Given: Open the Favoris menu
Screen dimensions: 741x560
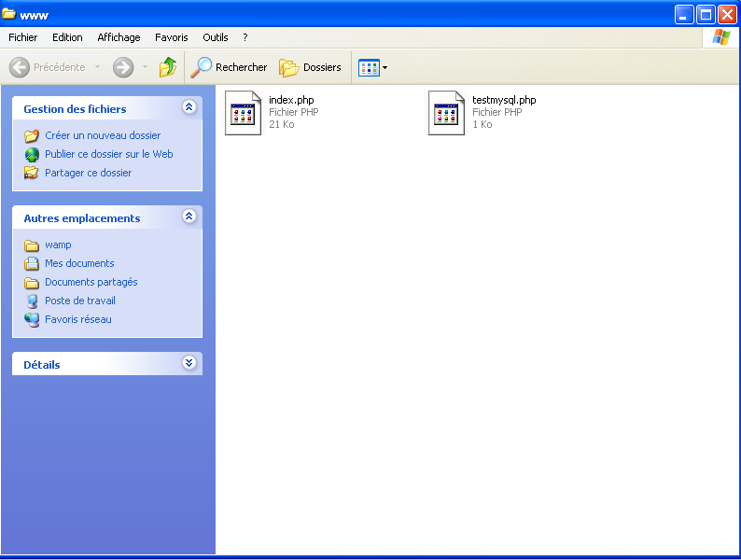Looking at the screenshot, I should click(x=171, y=37).
